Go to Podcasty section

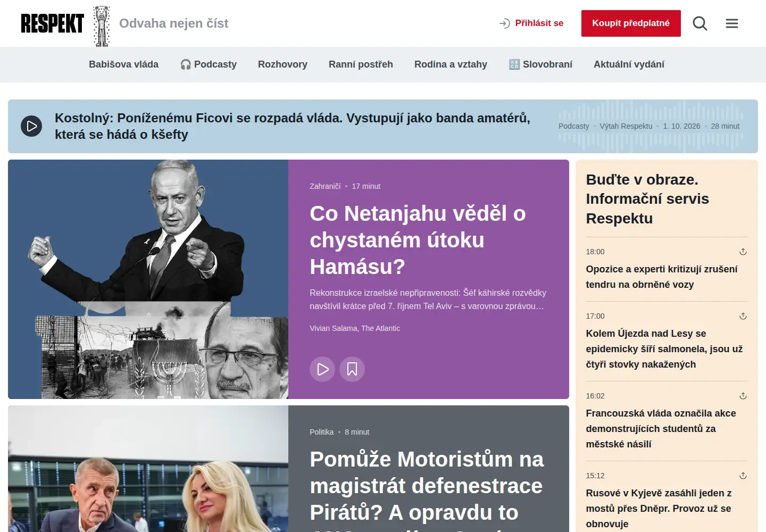click(x=209, y=64)
